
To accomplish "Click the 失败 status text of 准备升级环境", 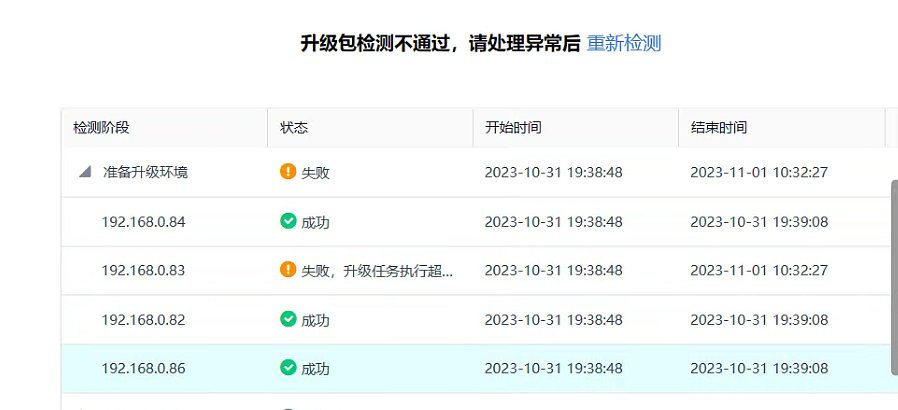I will [x=316, y=172].
